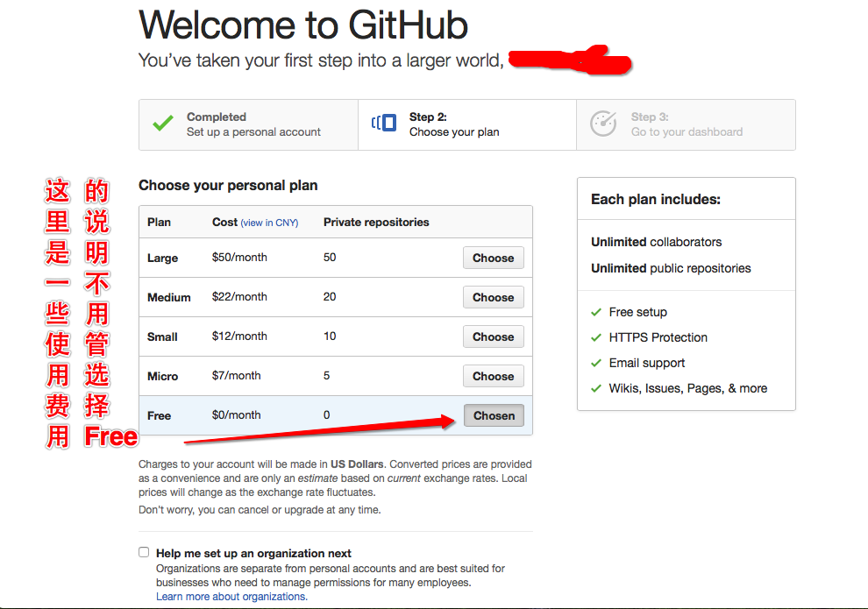
Task: Click the $50/month cost cell
Action: (x=239, y=258)
